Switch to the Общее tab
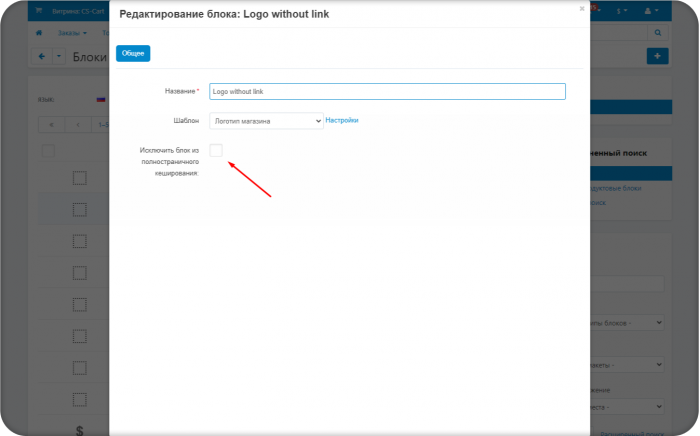The height and width of the screenshot is (436, 700). (x=133, y=54)
